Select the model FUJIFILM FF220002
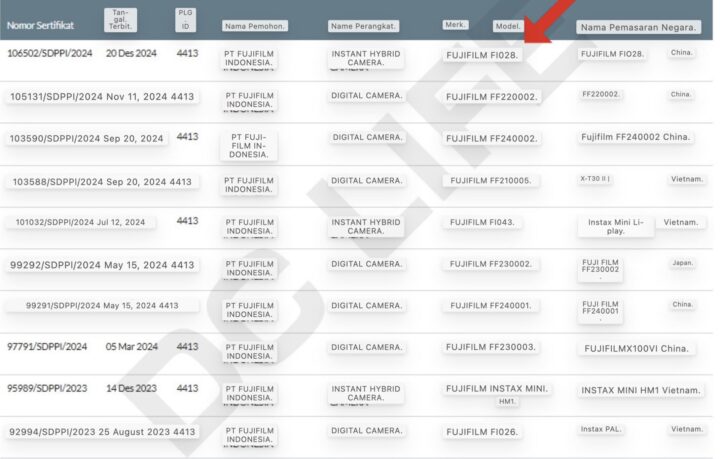 [x=492, y=97]
